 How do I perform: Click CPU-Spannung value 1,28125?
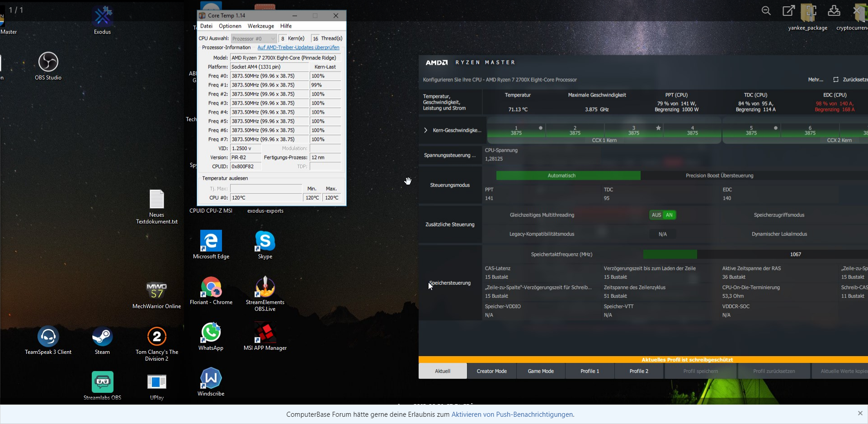(x=494, y=159)
